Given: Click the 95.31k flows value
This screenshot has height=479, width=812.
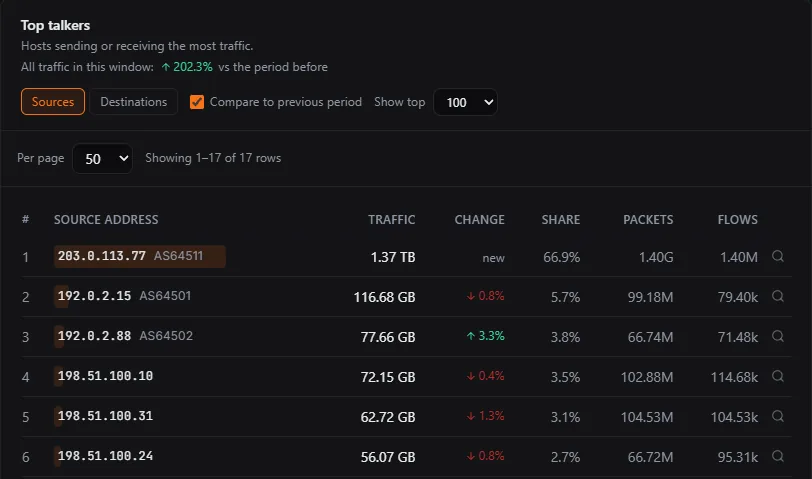Looking at the screenshot, I should [x=737, y=457].
